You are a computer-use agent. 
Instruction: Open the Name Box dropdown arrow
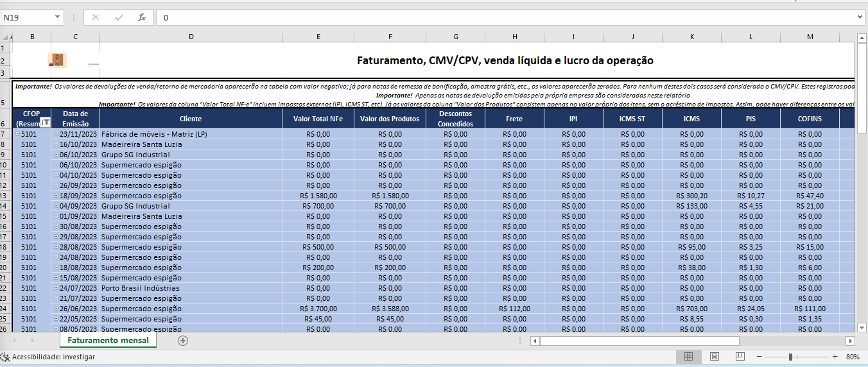tap(58, 17)
